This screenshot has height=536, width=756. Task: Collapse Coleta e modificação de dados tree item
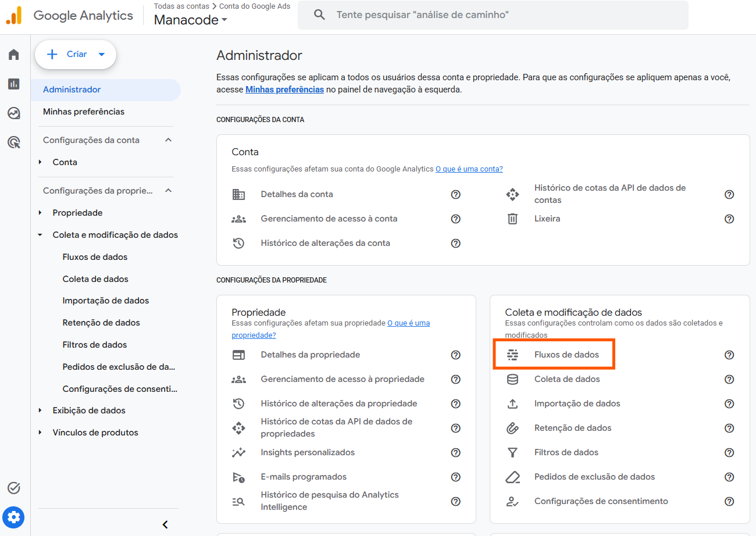(40, 235)
